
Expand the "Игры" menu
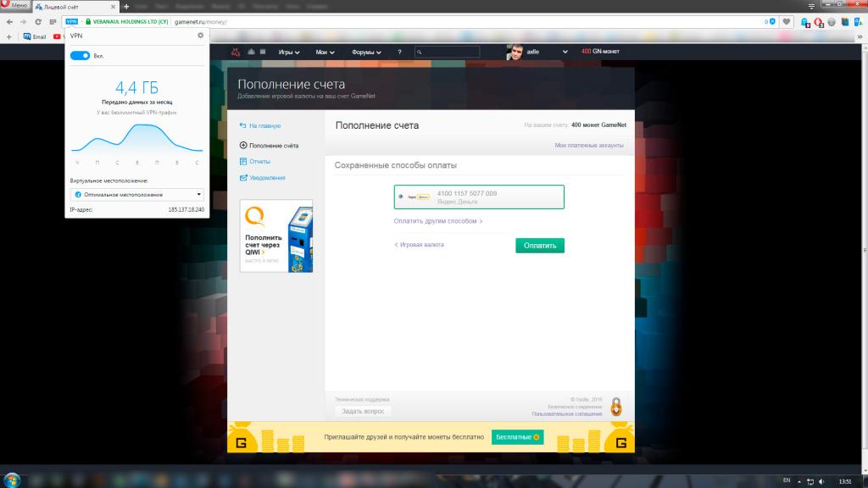tap(289, 52)
